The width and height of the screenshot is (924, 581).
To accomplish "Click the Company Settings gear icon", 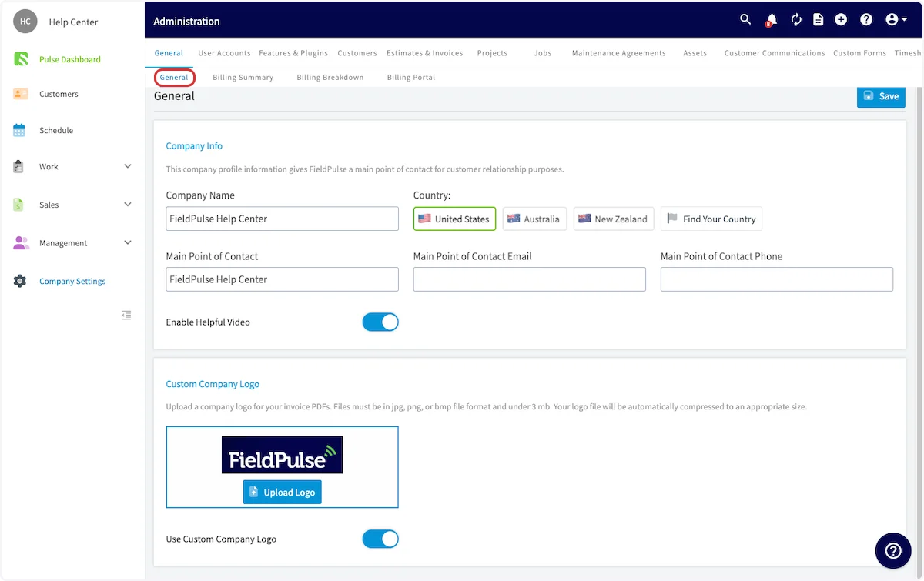I will tap(20, 281).
